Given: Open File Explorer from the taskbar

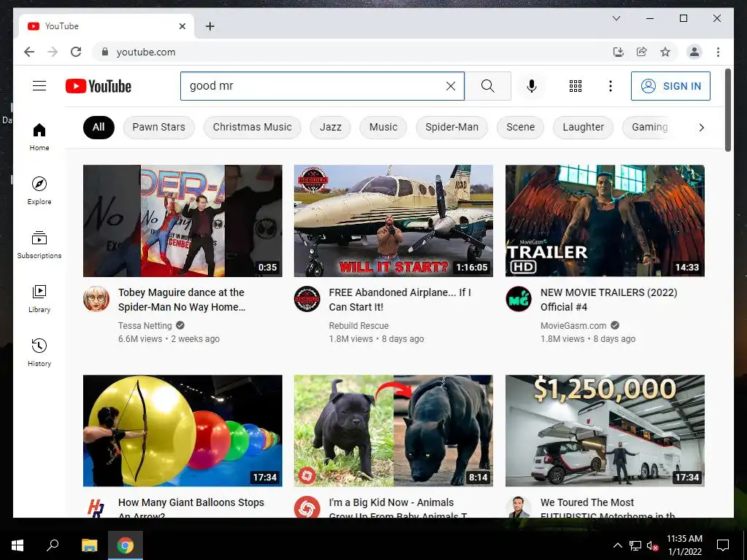Looking at the screenshot, I should (89, 545).
